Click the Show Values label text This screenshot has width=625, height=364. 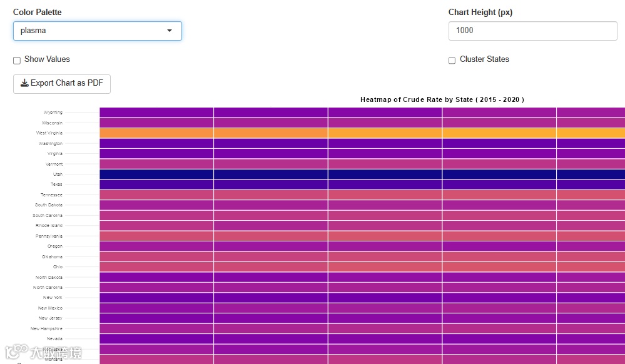coord(47,59)
